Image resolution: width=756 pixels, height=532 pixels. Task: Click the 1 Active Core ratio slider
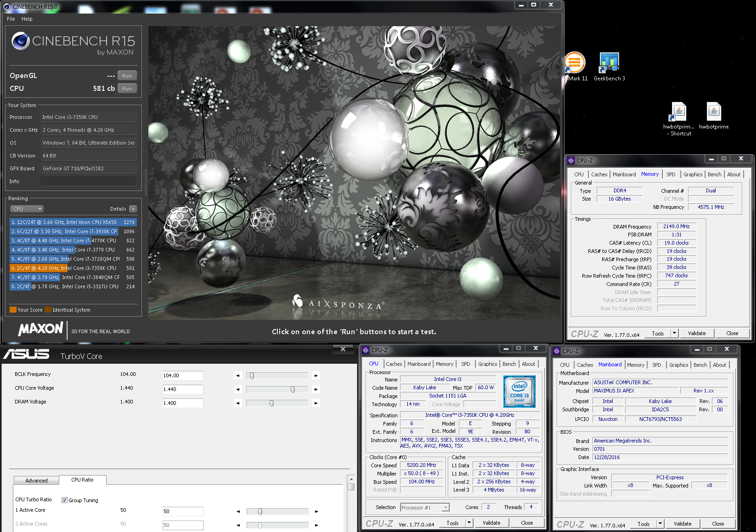click(x=277, y=511)
